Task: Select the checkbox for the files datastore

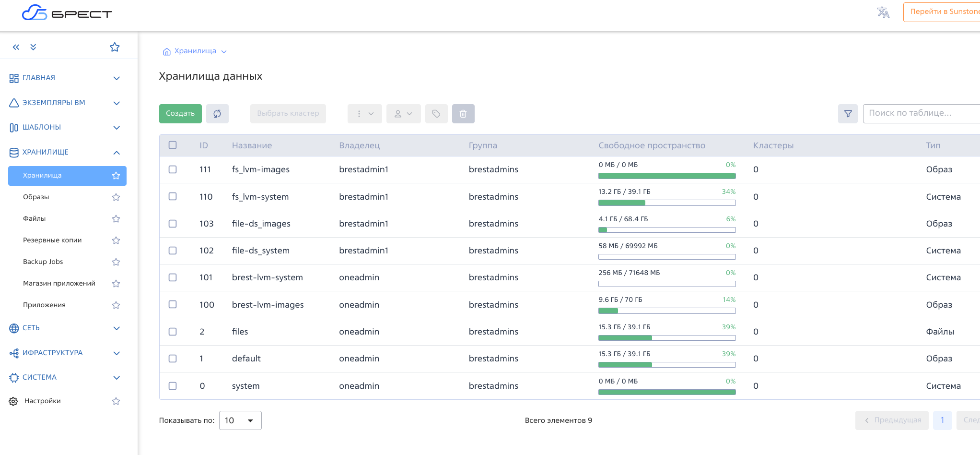Action: pos(173,332)
